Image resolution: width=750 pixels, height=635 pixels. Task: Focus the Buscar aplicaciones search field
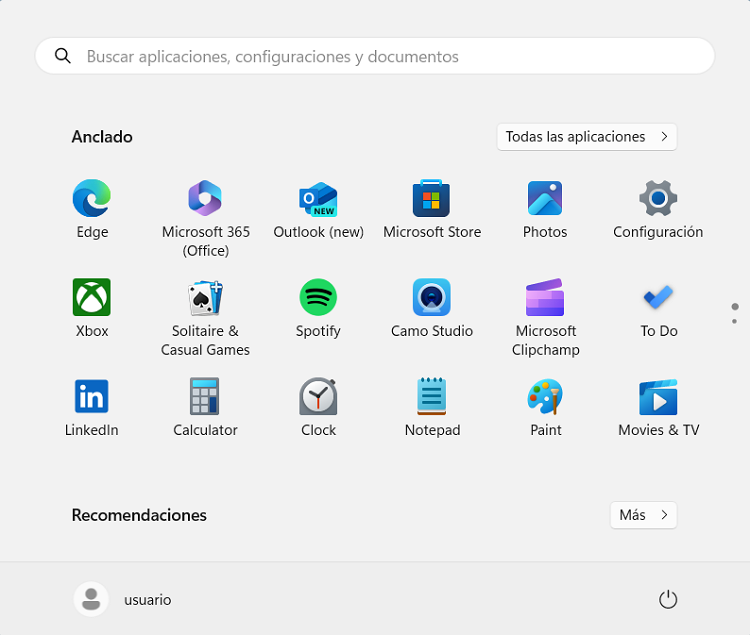pos(375,56)
